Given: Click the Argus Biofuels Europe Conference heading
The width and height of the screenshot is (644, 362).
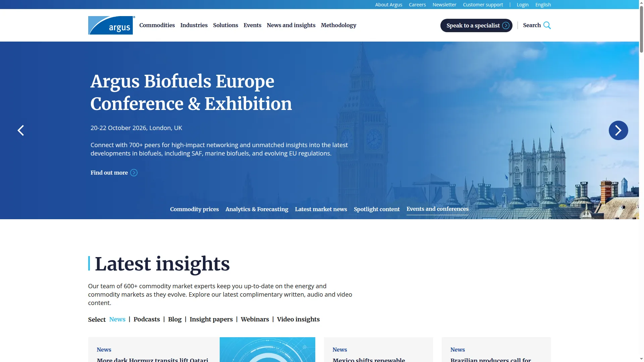Looking at the screenshot, I should click(191, 93).
